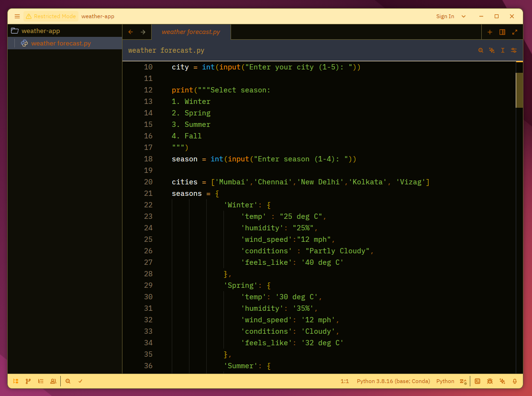Viewport: 532px width, 396px height.
Task: Open project search with the magnifier icon in the status bar
Action: point(68,381)
